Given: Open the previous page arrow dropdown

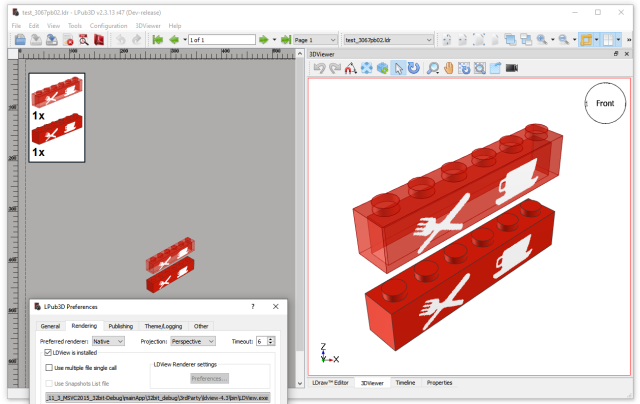Looking at the screenshot, I should click(x=185, y=40).
